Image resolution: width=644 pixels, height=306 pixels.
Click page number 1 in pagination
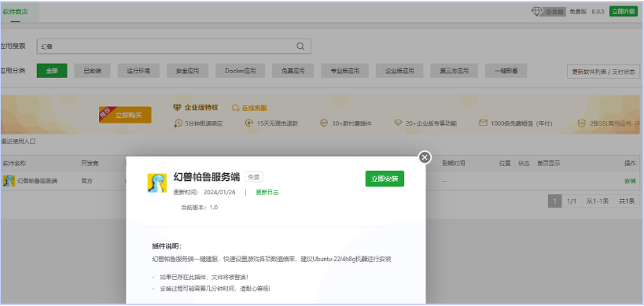coord(554,201)
